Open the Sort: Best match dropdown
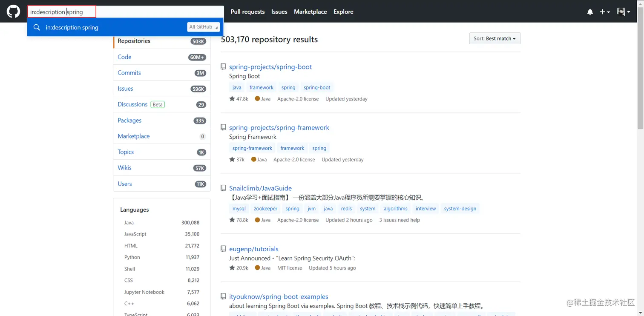Screen dimensions: 644x316 [494, 38]
